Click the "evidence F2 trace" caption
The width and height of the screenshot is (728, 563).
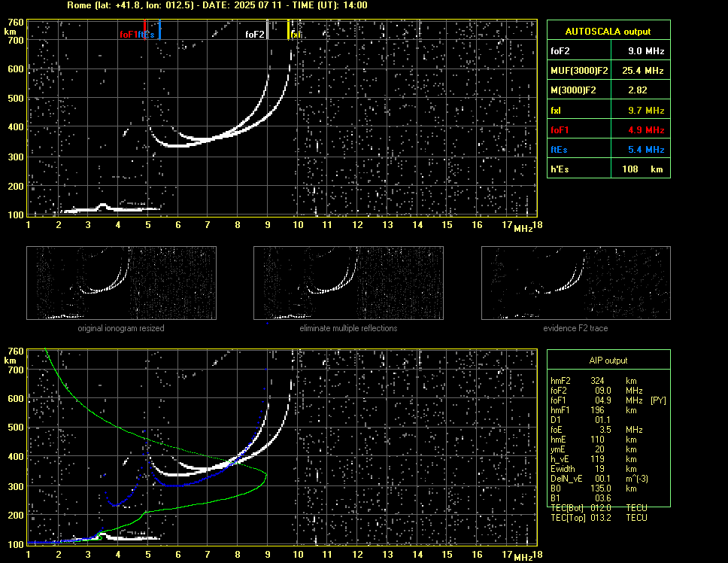[x=575, y=328]
